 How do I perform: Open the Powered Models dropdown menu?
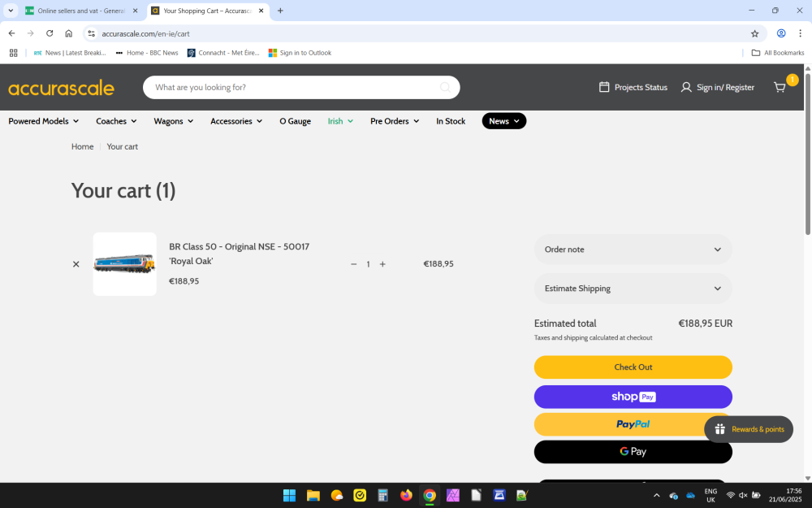coord(43,121)
